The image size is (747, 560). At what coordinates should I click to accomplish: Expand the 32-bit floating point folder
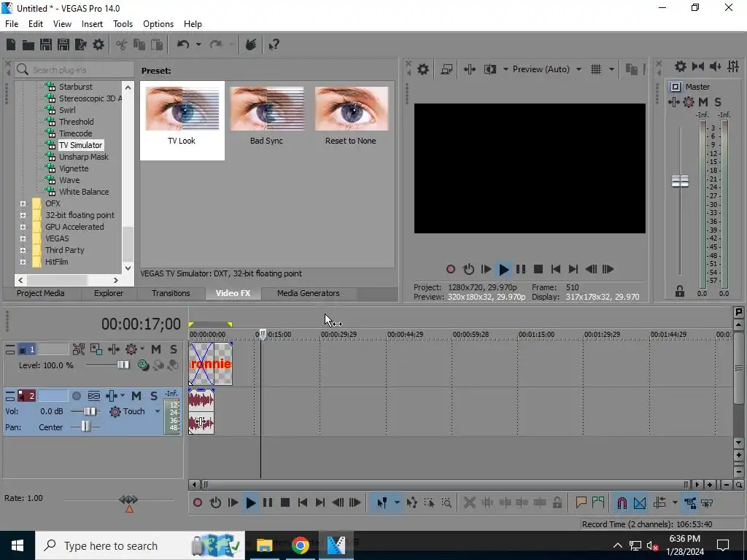click(x=23, y=215)
